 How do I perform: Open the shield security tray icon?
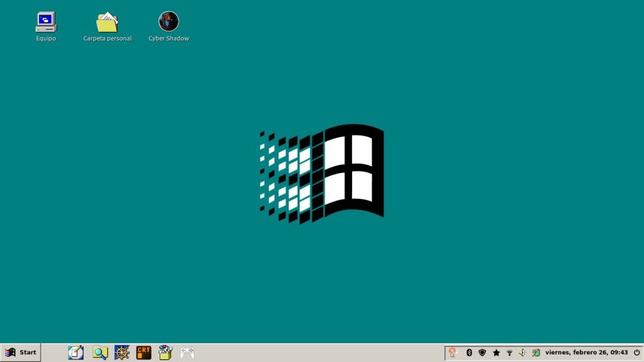click(482, 353)
